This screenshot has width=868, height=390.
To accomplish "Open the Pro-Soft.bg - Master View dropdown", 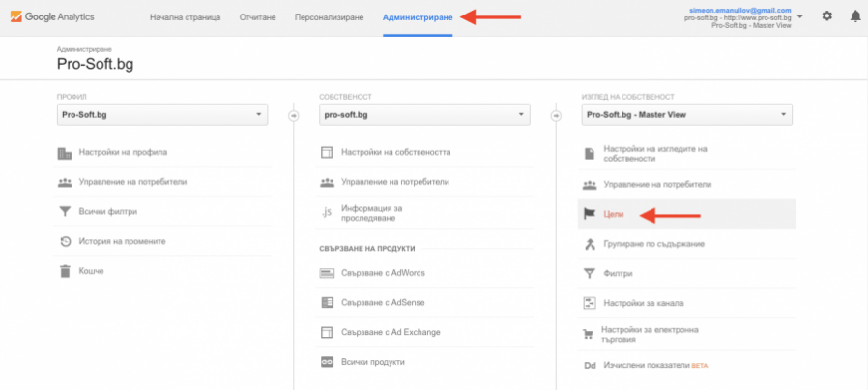I will tap(686, 114).
